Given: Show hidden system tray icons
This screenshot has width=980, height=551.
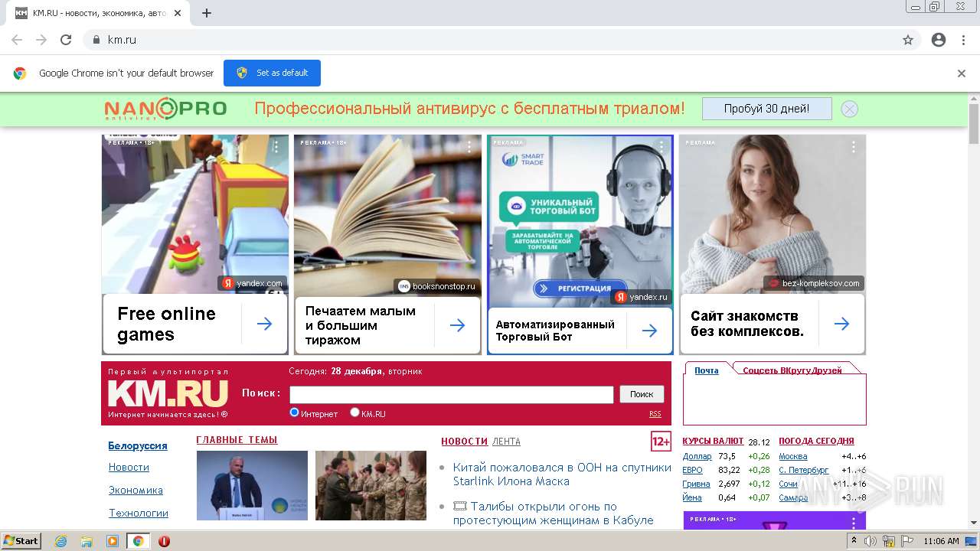Looking at the screenshot, I should 854,541.
